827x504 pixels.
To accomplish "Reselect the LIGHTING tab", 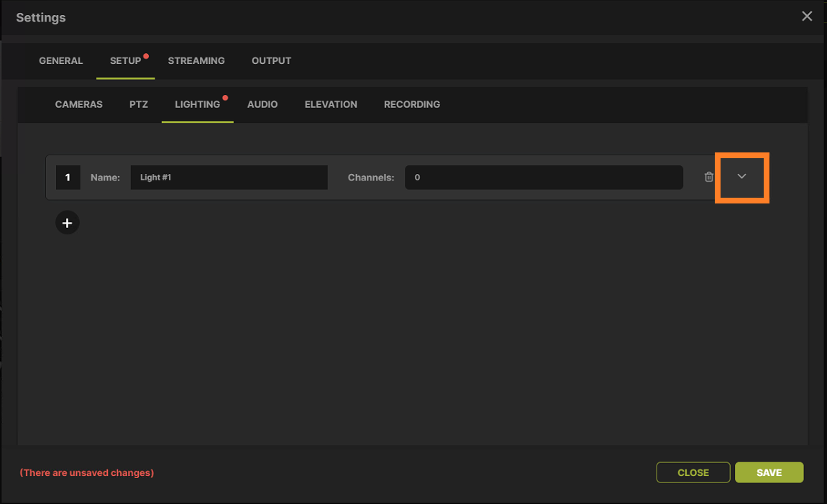I will [x=197, y=104].
